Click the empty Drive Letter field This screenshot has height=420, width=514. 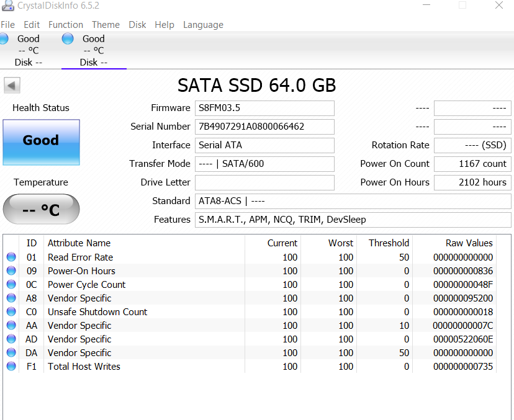click(264, 182)
